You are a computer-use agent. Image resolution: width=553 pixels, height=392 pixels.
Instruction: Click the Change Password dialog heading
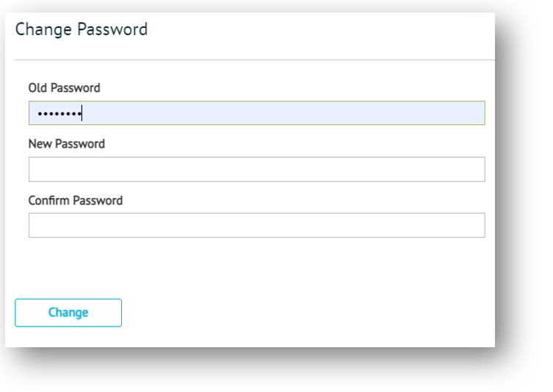82,29
